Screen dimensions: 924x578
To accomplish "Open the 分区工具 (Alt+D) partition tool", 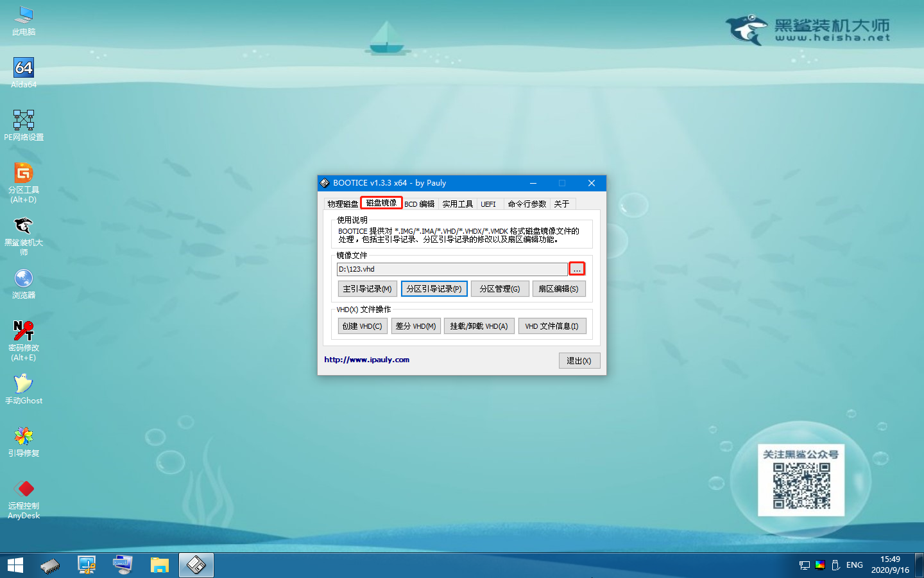I will (x=23, y=175).
